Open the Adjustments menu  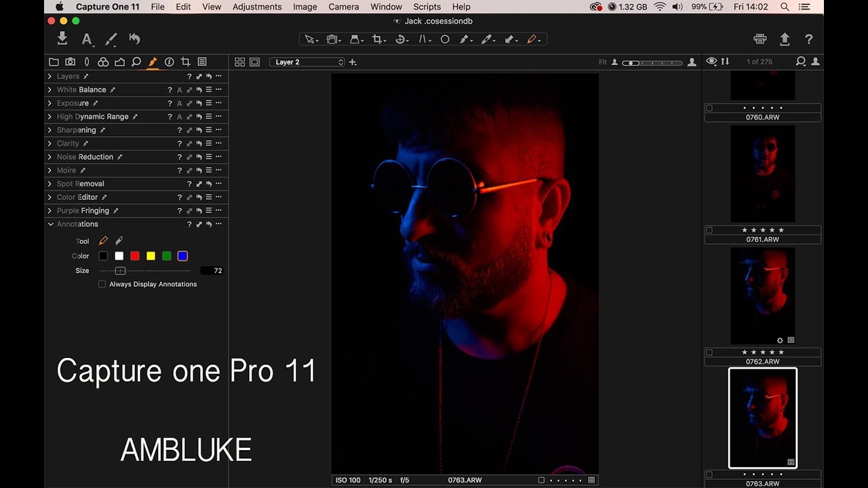tap(257, 7)
